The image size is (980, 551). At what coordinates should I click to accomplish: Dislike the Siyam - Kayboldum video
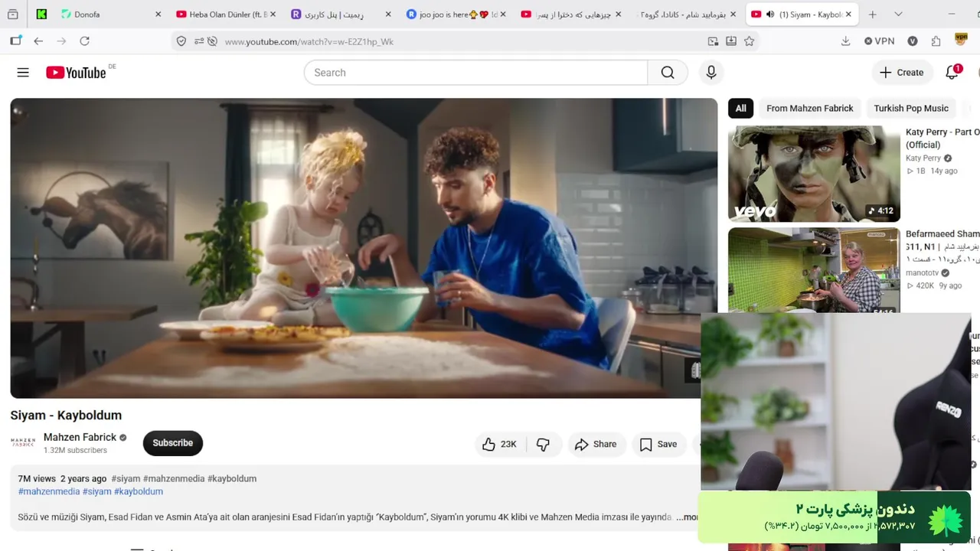click(x=543, y=445)
